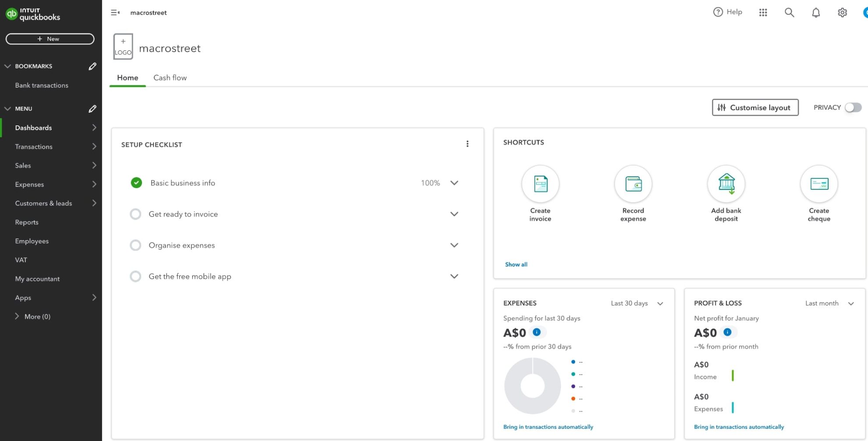Add a company logo placeholder
The image size is (868, 441).
[123, 46]
